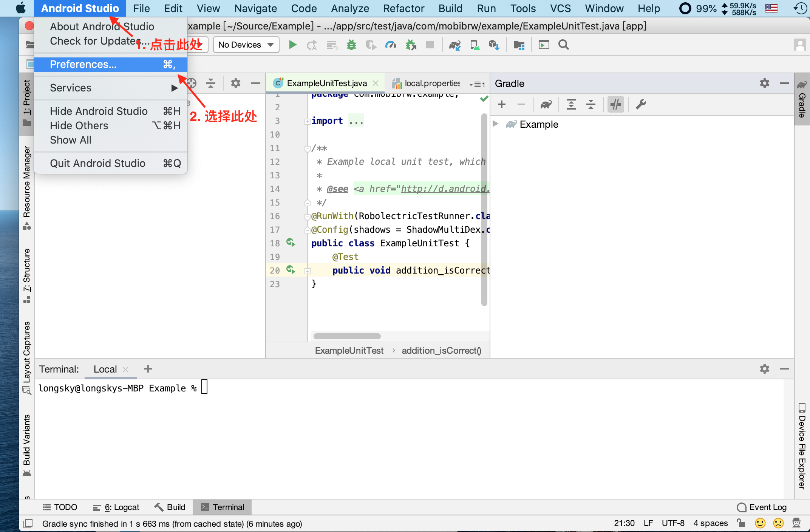Open Terminal panel settings gear
The image size is (810, 532).
765,369
